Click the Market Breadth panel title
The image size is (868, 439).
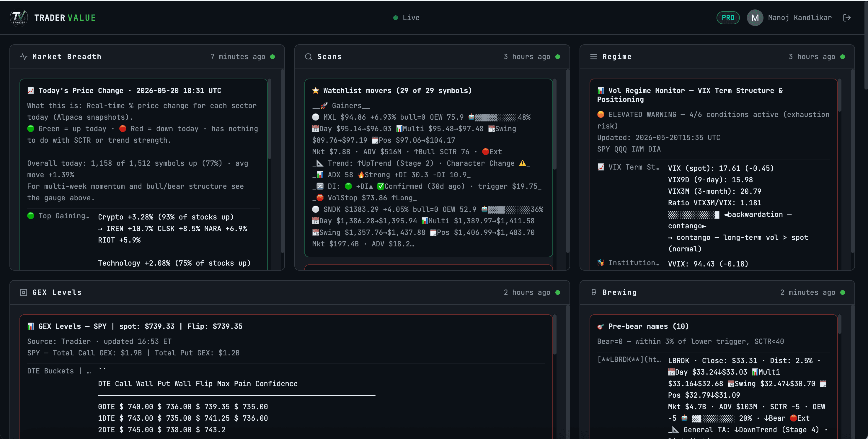[67, 57]
